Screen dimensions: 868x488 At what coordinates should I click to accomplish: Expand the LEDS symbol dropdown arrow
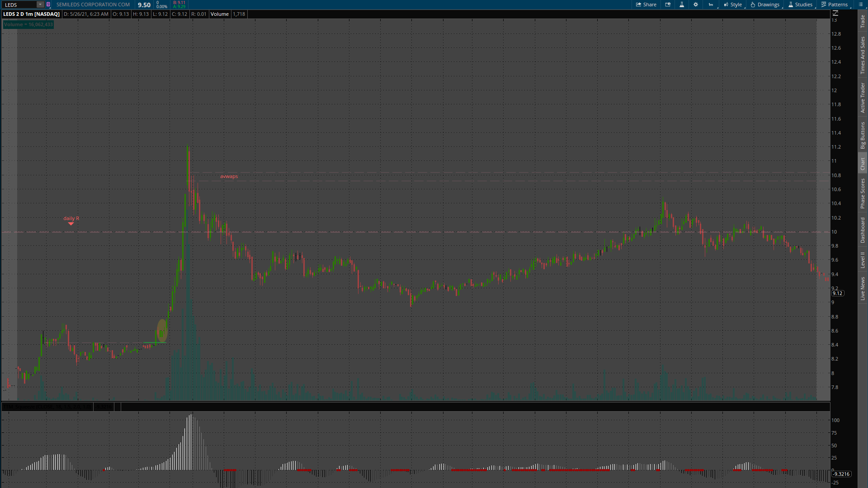(x=40, y=5)
